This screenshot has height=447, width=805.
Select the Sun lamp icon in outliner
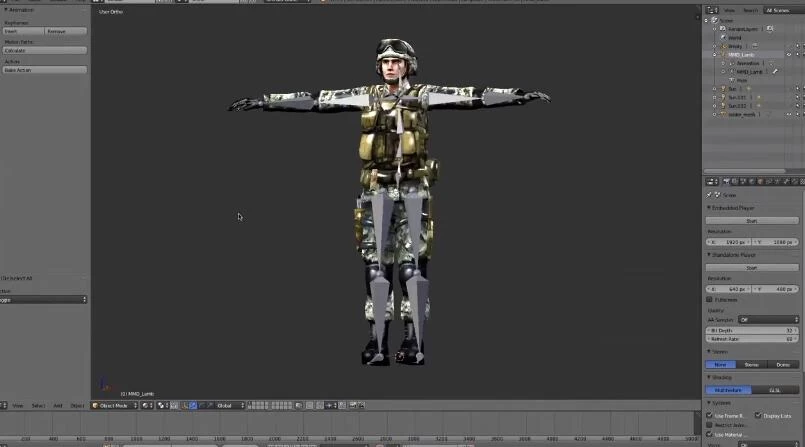[722, 89]
